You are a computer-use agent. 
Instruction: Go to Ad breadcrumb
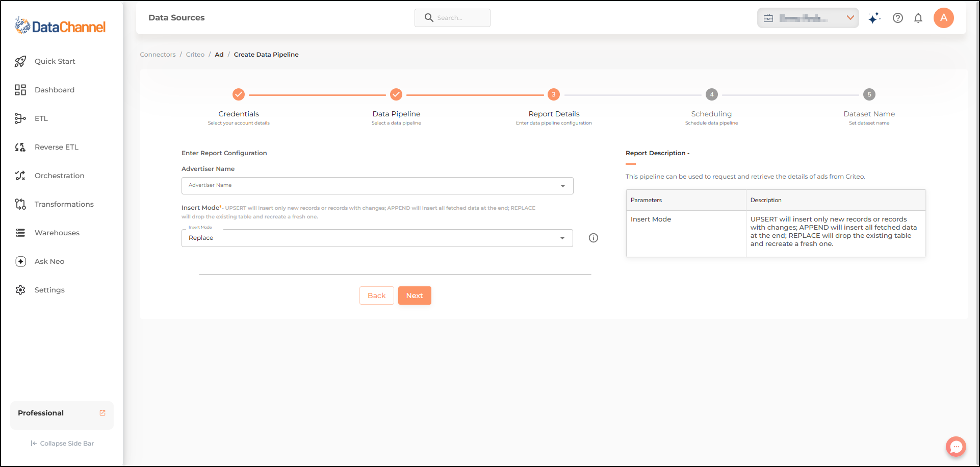219,55
